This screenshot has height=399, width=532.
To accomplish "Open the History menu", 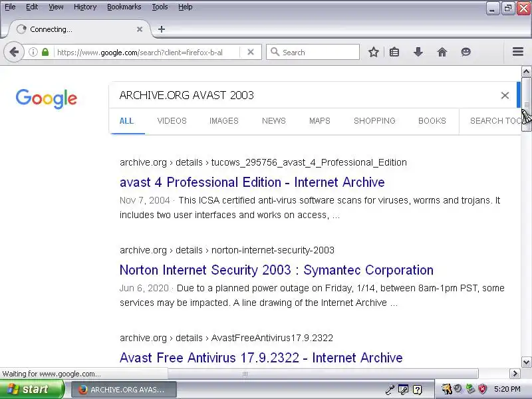I will click(x=85, y=7).
